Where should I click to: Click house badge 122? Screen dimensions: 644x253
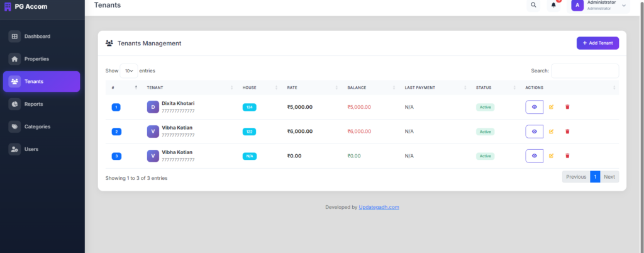pos(249,132)
